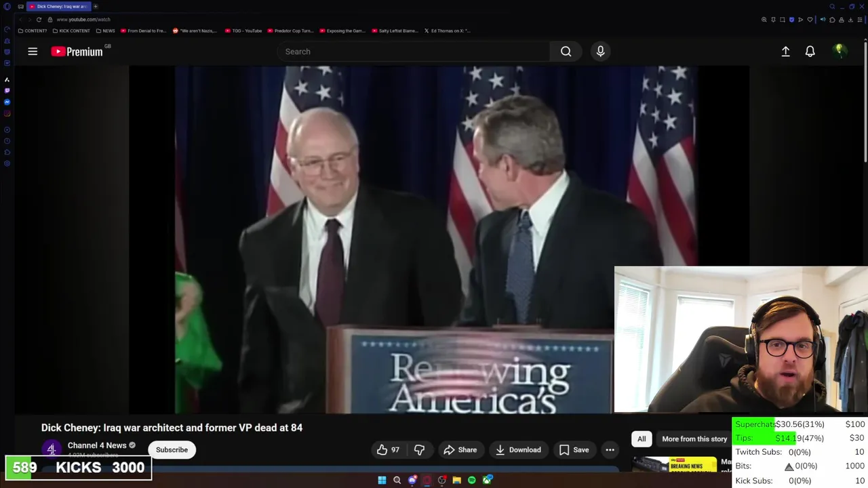Open the Channel 4 News channel name
This screenshot has height=488, width=868.
coord(97,445)
